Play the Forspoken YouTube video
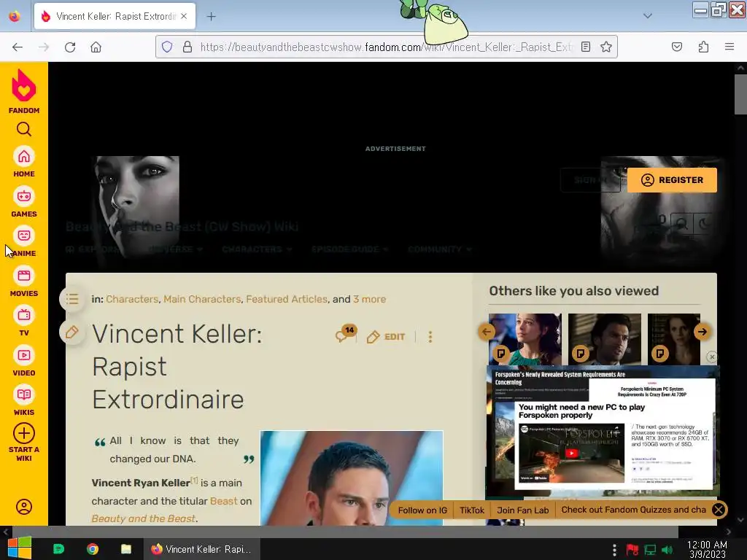The height and width of the screenshot is (560, 747). (571, 454)
